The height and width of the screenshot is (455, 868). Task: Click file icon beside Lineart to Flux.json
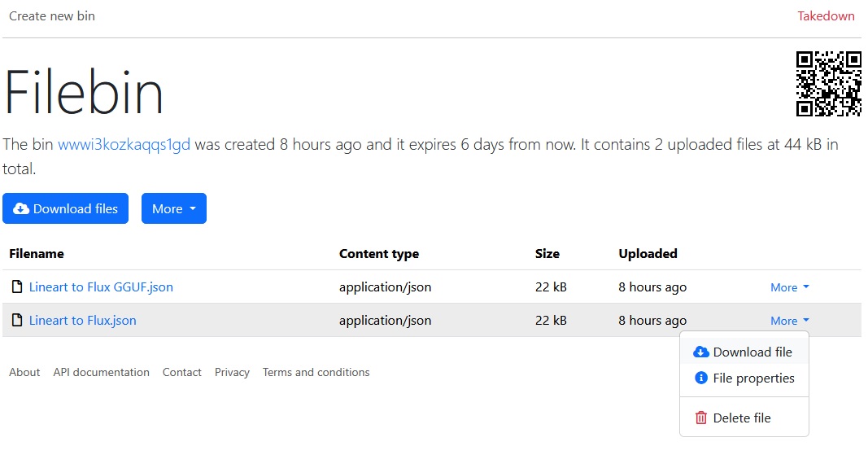(x=17, y=320)
